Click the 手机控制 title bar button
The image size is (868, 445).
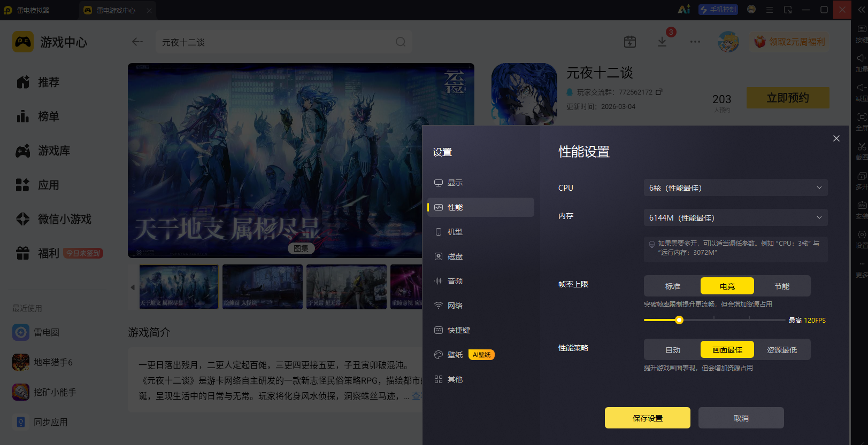pyautogui.click(x=718, y=10)
